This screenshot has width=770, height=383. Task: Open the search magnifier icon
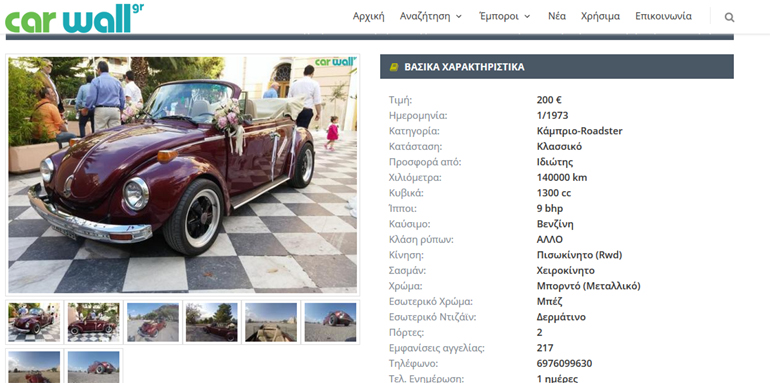tap(729, 17)
